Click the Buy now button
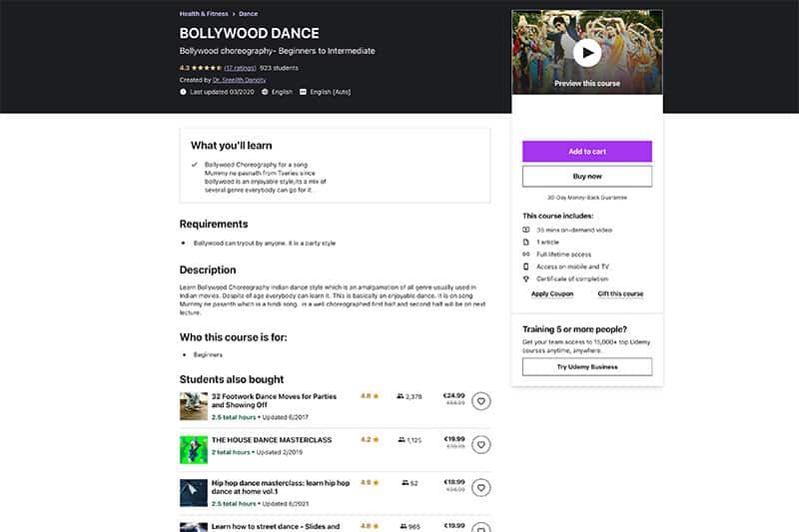The width and height of the screenshot is (799, 532). point(587,176)
